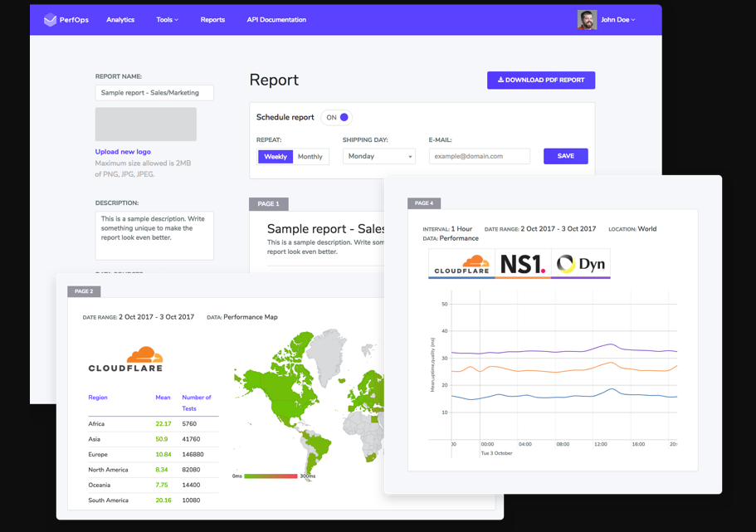This screenshot has height=532, width=756.
Task: Click the Description text area
Action: pyautogui.click(x=154, y=236)
